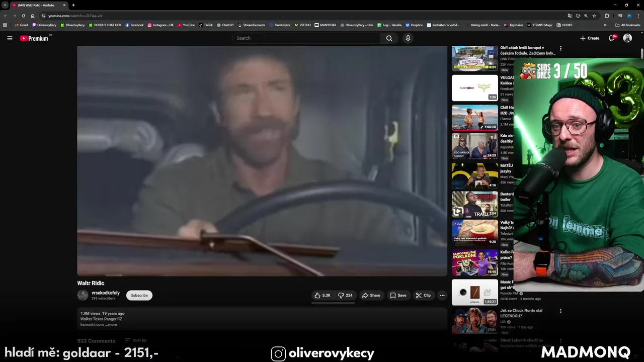The height and width of the screenshot is (362, 644).
Task: Open the browser extensions puzzle icon
Action: (607, 16)
